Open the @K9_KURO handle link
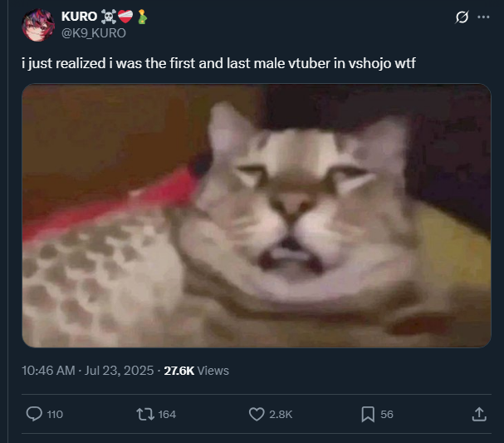The width and height of the screenshot is (504, 443). pyautogui.click(x=94, y=33)
